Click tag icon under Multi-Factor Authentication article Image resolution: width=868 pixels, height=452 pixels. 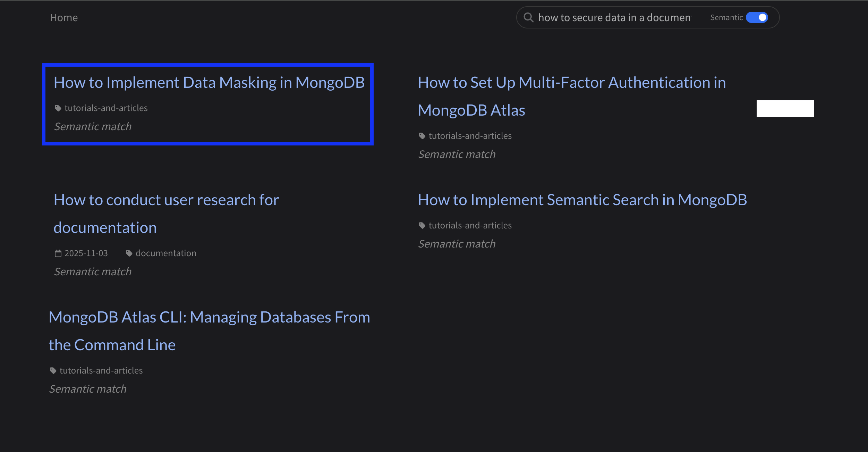[422, 136]
